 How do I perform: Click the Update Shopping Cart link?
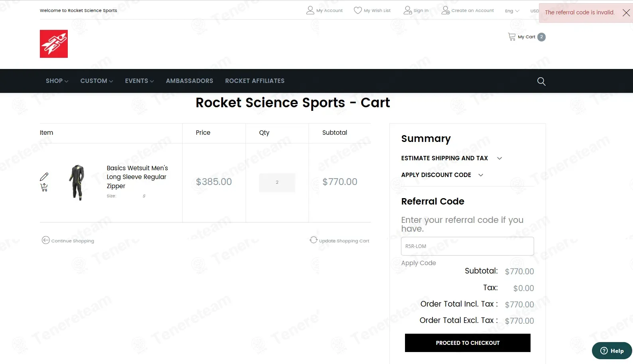(344, 241)
